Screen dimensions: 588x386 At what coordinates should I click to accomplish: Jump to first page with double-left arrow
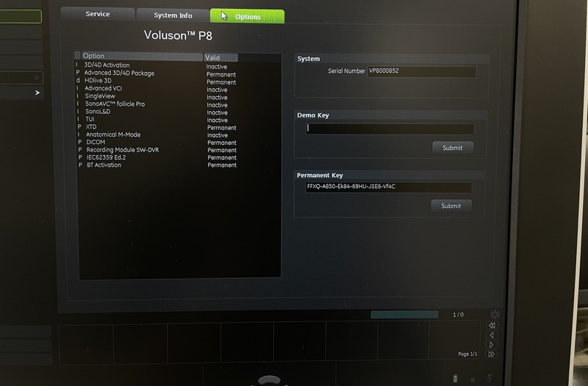[x=492, y=326]
